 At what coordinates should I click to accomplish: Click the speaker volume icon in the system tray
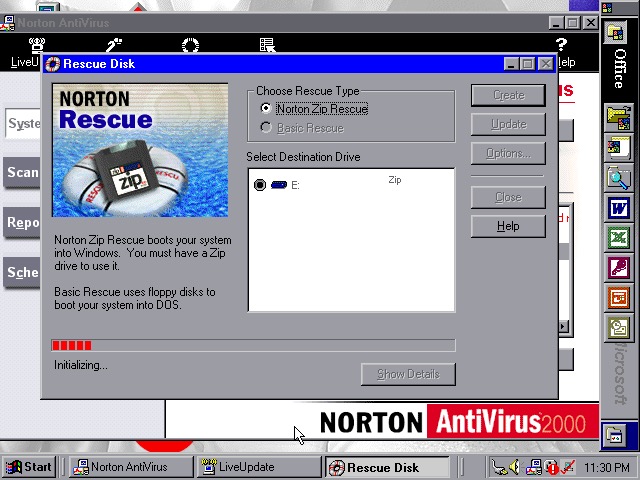pos(513,467)
